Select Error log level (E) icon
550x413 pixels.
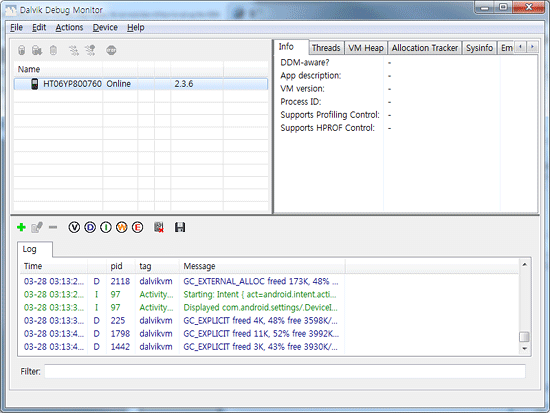(x=138, y=227)
